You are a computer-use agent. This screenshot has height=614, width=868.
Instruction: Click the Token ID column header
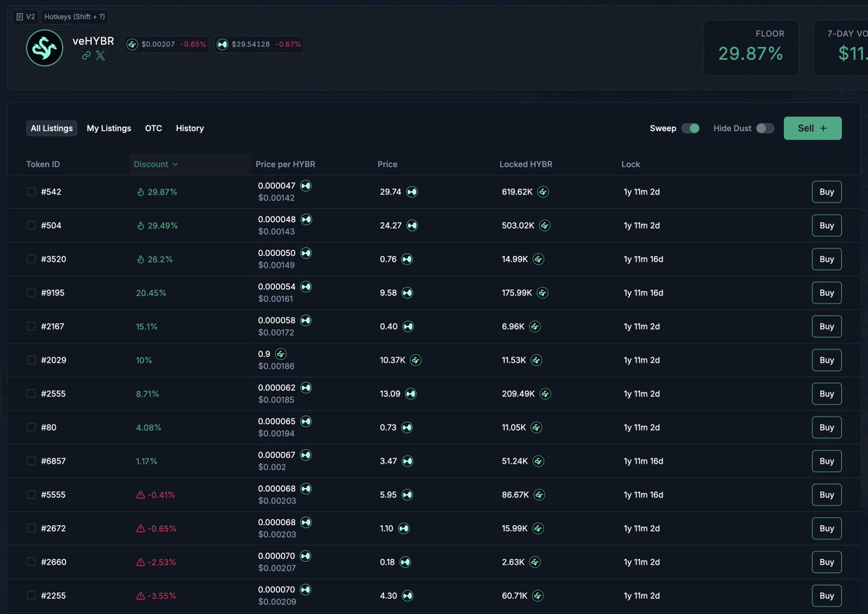click(x=43, y=164)
